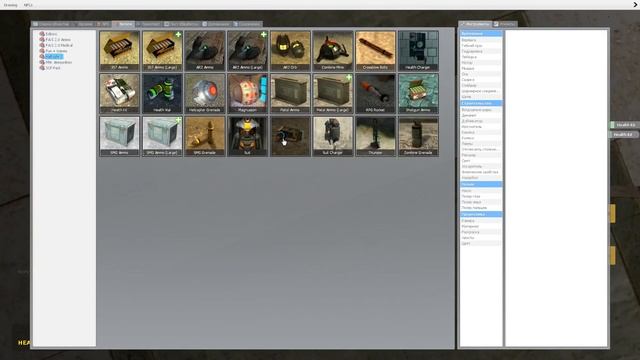Viewport: 640px width, 360px height.
Task: Open the Drawing menu in top bar
Action: (x=11, y=5)
